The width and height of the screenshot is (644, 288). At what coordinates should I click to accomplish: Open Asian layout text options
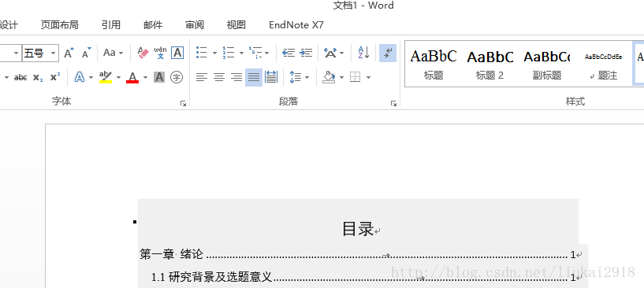pyautogui.click(x=330, y=53)
